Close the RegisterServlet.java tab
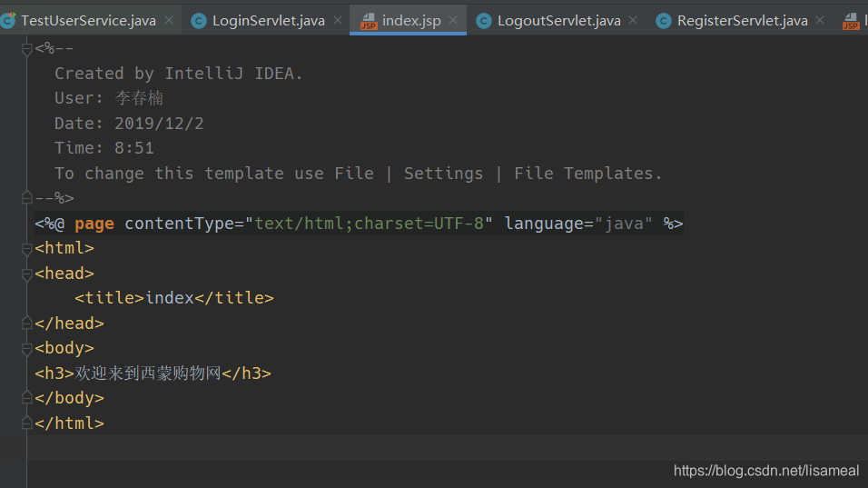 tap(821, 21)
